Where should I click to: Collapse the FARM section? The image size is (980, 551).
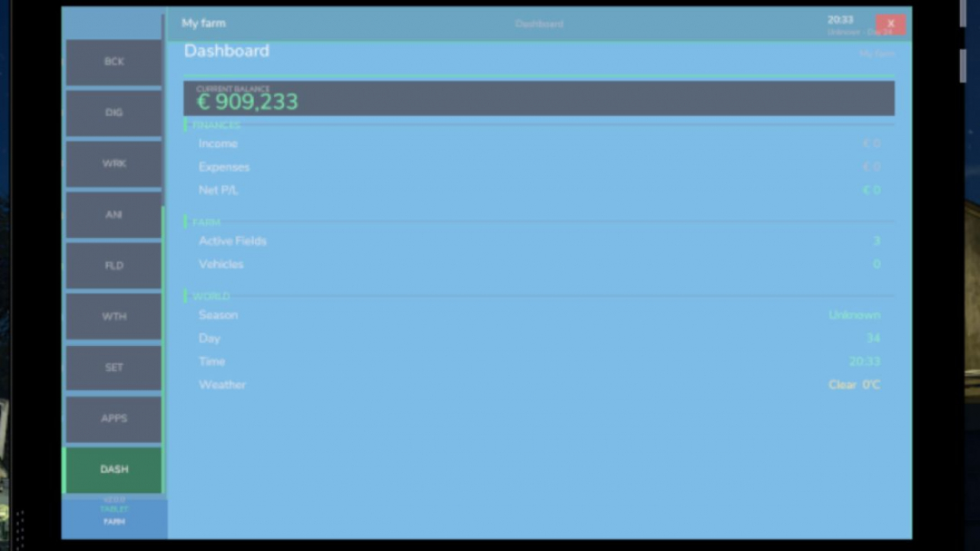click(205, 221)
